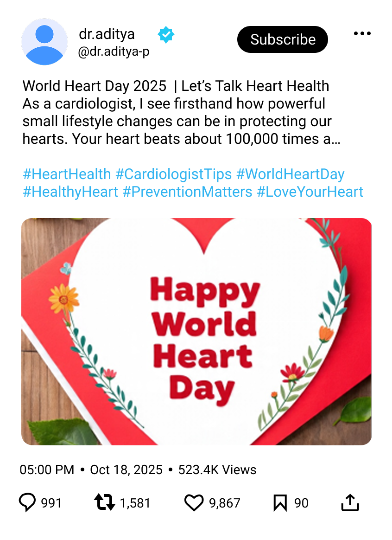This screenshot has height=540, width=392.
Task: Open replies with the comment icon
Action: pos(28,501)
